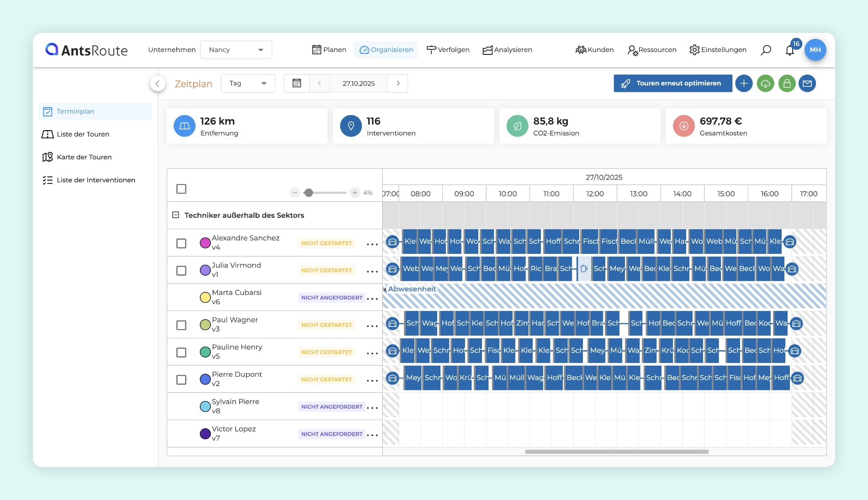Click the envelope mail icon

pyautogui.click(x=807, y=84)
